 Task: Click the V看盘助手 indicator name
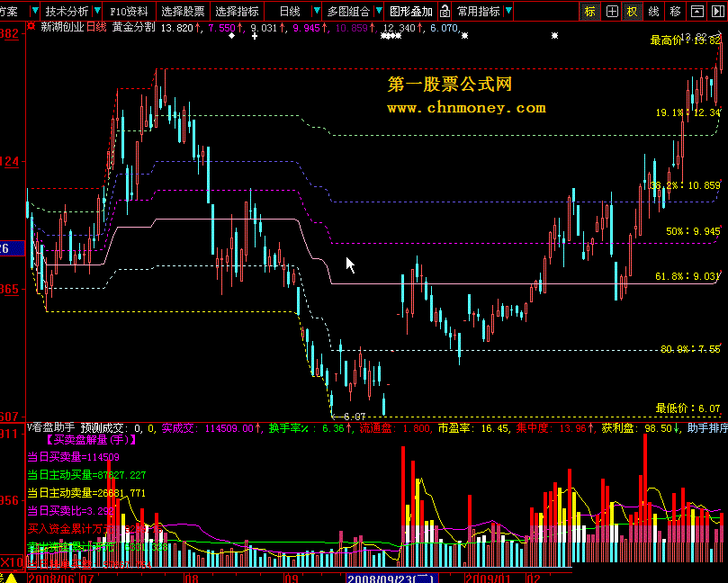click(x=50, y=427)
